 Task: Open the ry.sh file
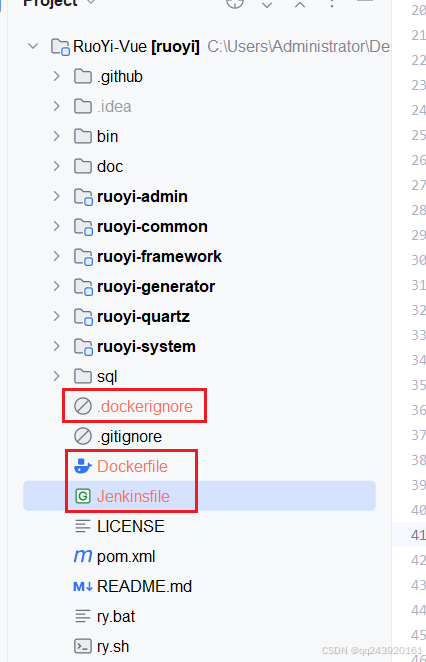pos(113,647)
